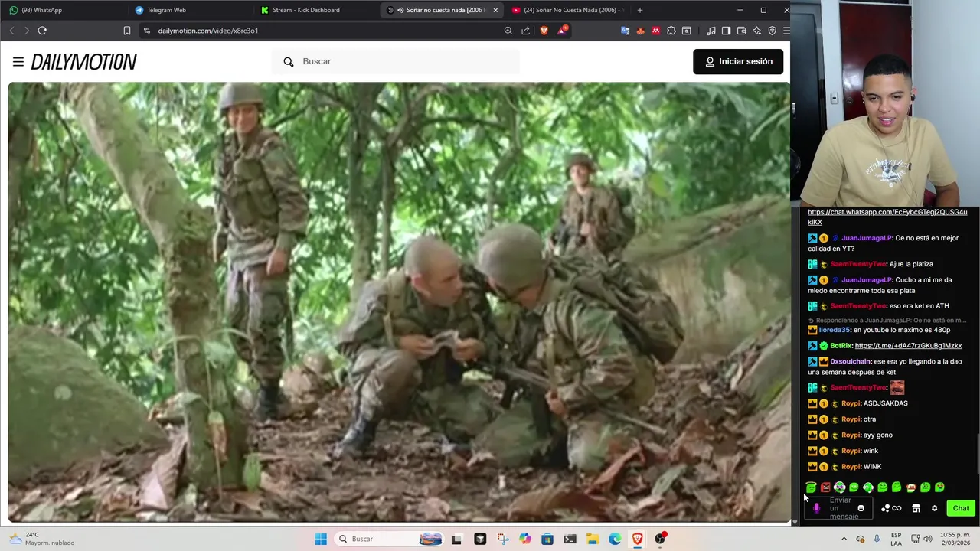980x551 pixels.
Task: Click the green Chat send button
Action: (x=961, y=508)
